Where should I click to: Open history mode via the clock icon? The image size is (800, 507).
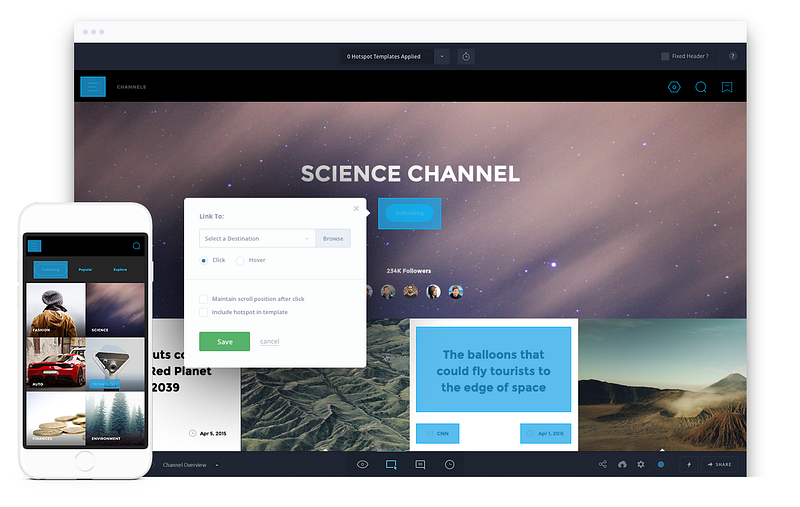point(449,465)
